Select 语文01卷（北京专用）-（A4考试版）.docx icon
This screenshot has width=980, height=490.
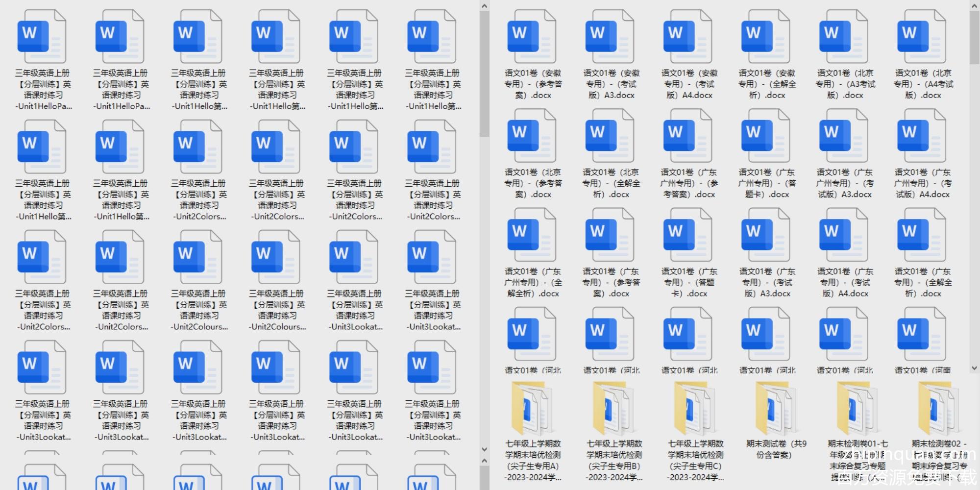[x=922, y=37]
